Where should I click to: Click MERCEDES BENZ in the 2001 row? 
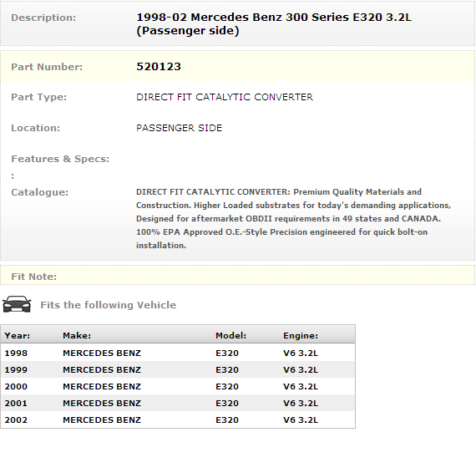click(102, 403)
